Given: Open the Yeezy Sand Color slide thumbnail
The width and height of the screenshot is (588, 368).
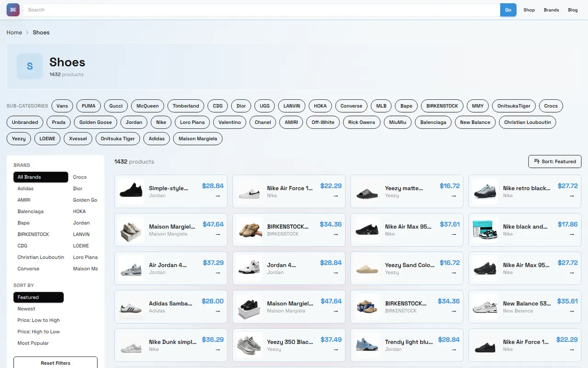Looking at the screenshot, I should click(367, 268).
